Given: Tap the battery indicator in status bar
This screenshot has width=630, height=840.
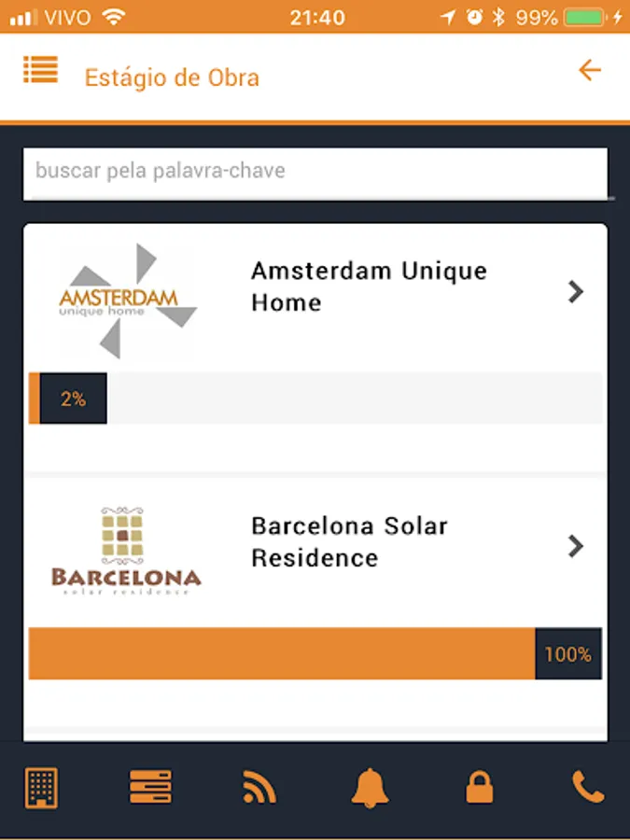Looking at the screenshot, I should click(x=585, y=17).
